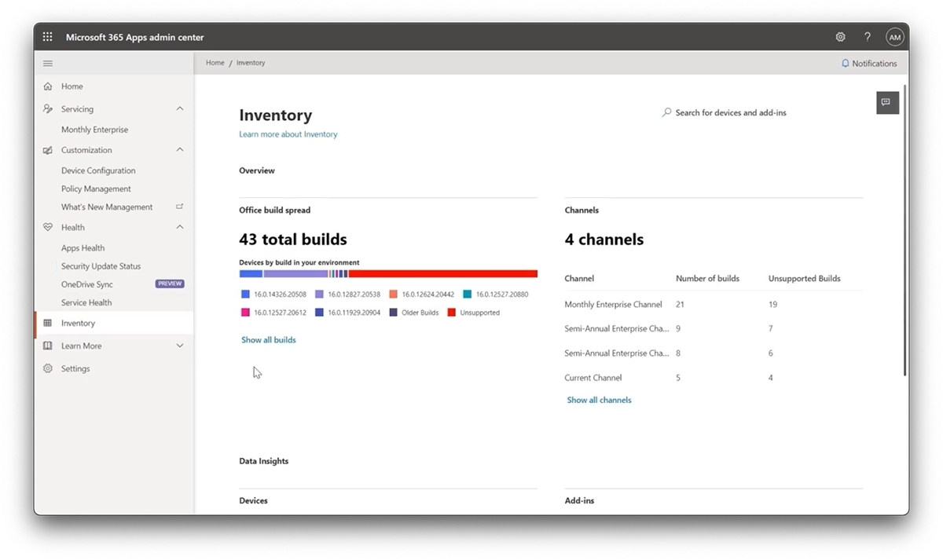Viewport: 943px width, 560px height.
Task: Expand the Learn More section chevron
Action: (x=180, y=346)
